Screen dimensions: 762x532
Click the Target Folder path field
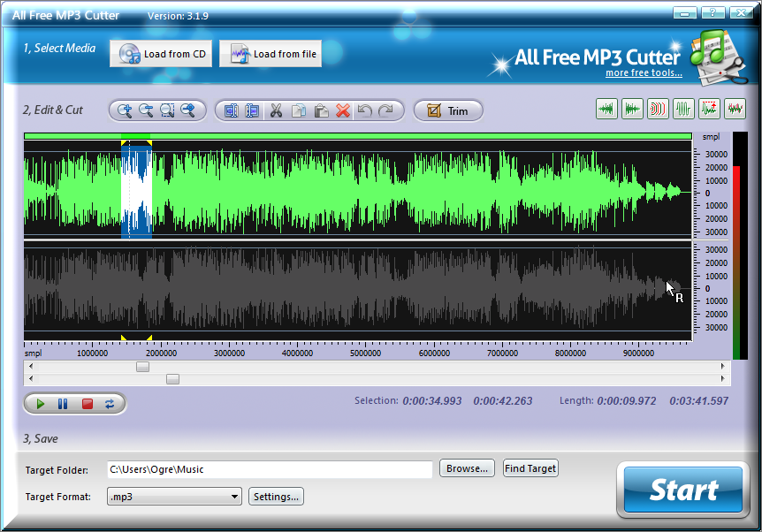tap(270, 469)
